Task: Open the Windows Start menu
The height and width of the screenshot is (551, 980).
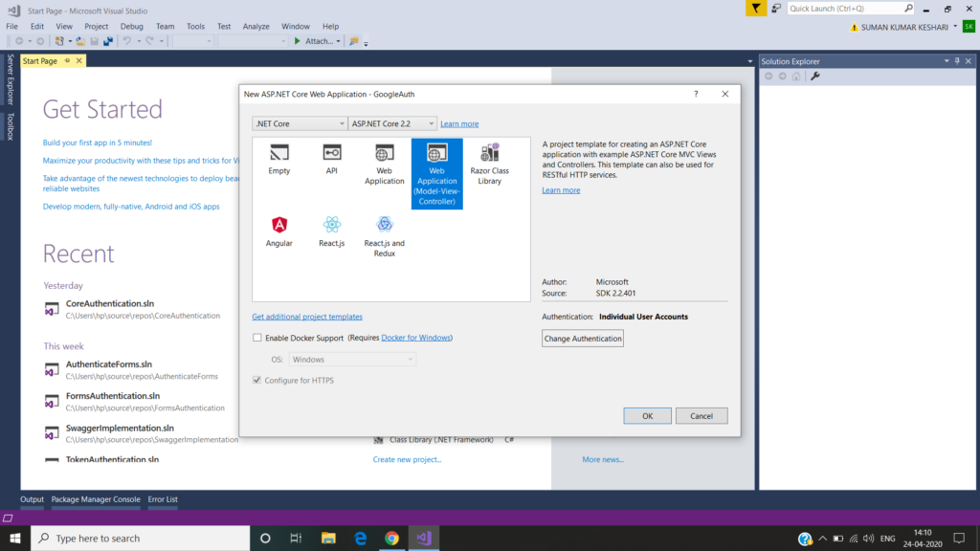Action: pos(15,539)
